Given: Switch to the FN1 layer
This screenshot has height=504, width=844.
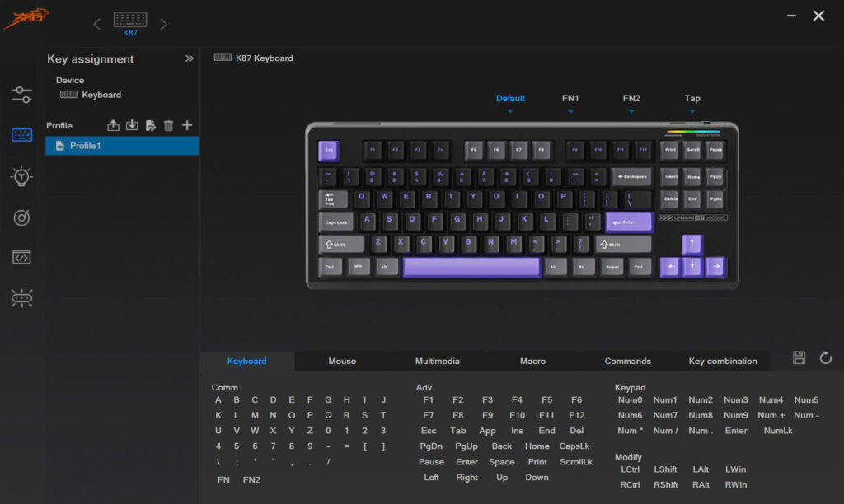Looking at the screenshot, I should pyautogui.click(x=570, y=99).
